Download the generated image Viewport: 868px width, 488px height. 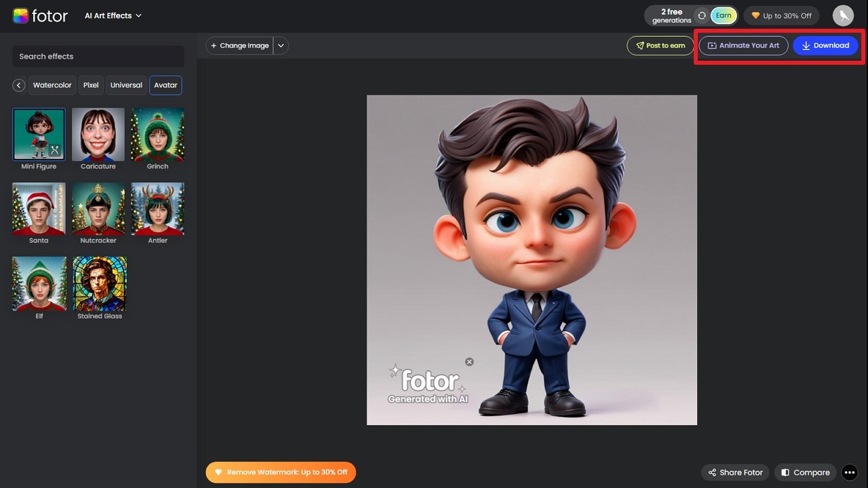(x=825, y=45)
